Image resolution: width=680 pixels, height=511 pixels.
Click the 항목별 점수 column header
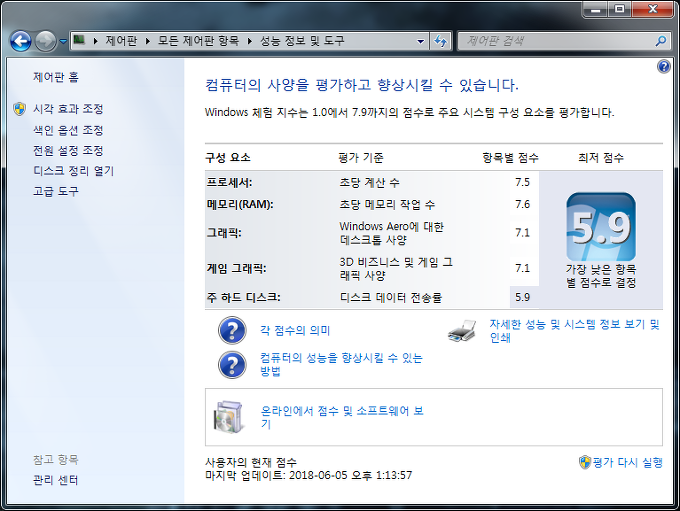510,157
